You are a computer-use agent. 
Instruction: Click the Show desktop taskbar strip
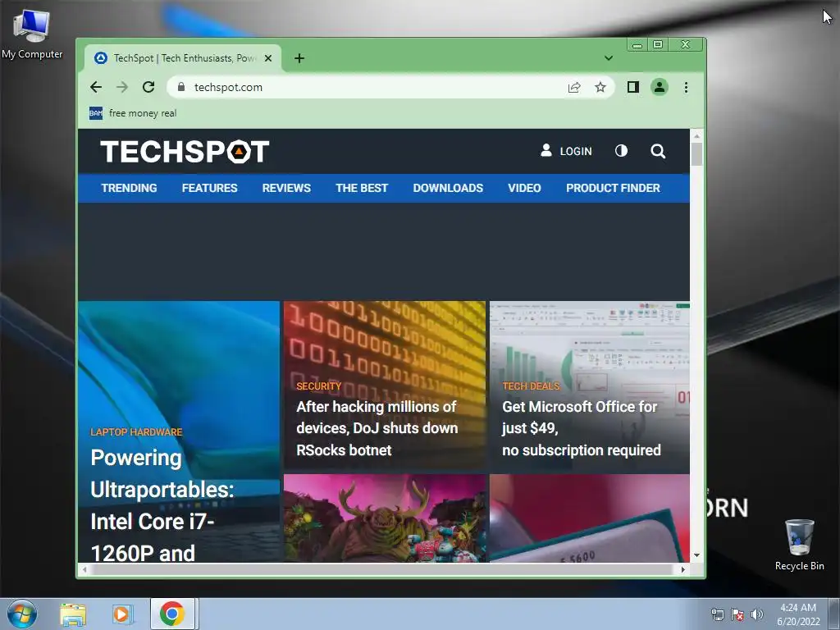pos(834,614)
